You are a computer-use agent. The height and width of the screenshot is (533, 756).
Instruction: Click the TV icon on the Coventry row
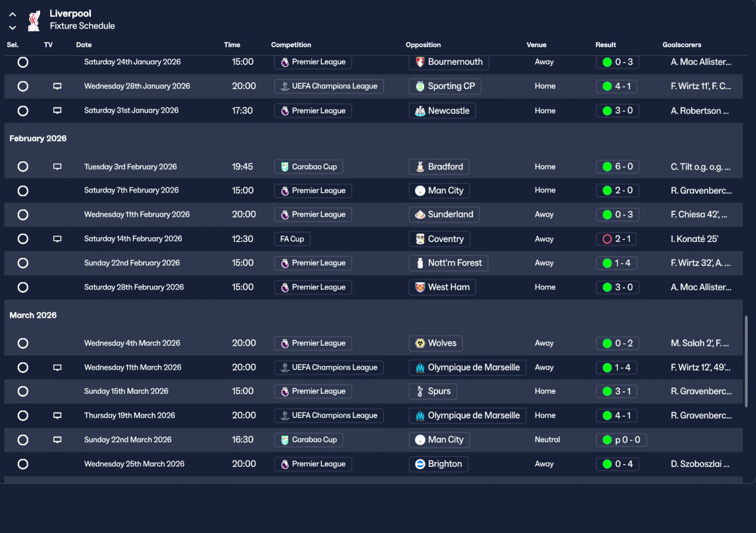tap(57, 239)
